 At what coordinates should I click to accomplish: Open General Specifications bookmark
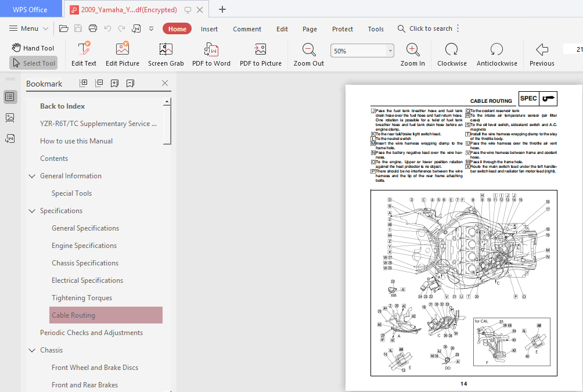(x=85, y=228)
